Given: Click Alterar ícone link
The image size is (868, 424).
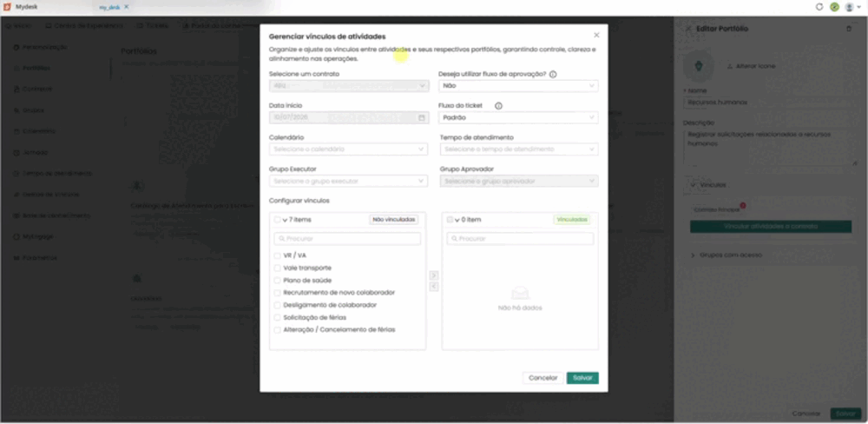Looking at the screenshot, I should pos(751,66).
